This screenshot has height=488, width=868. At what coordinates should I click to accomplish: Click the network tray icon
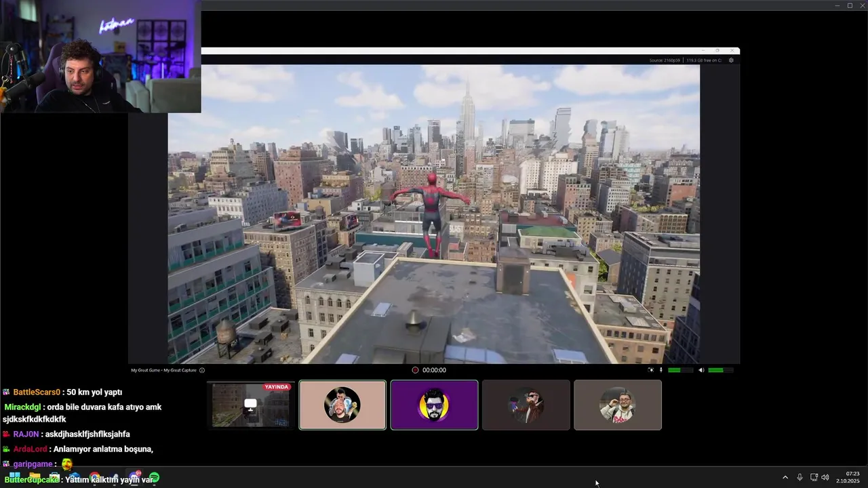coord(814,478)
